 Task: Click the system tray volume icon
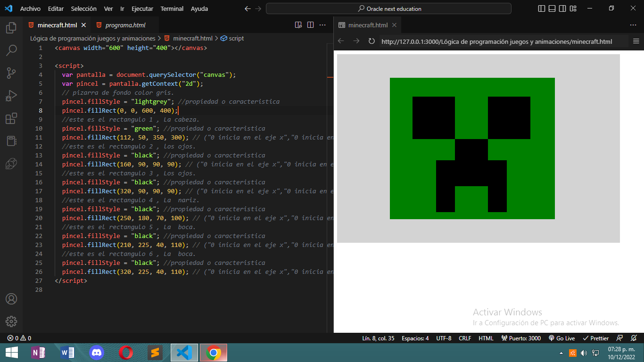[x=584, y=353]
